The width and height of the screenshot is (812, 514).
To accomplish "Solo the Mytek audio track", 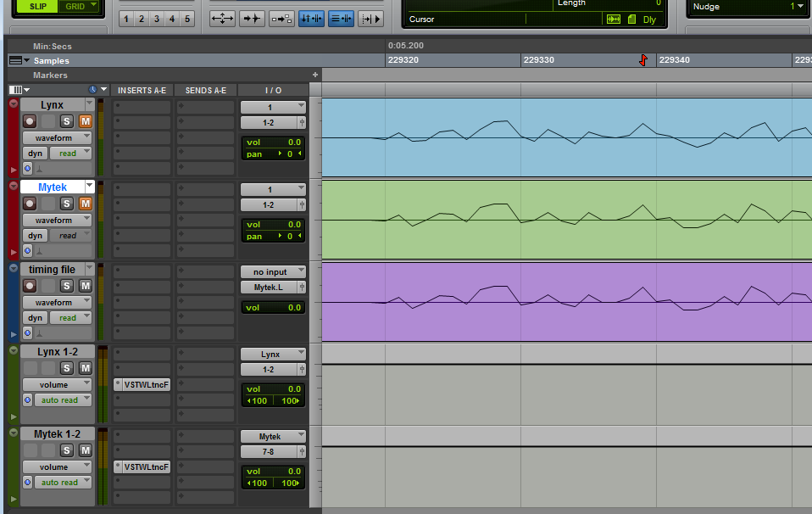I will [66, 204].
